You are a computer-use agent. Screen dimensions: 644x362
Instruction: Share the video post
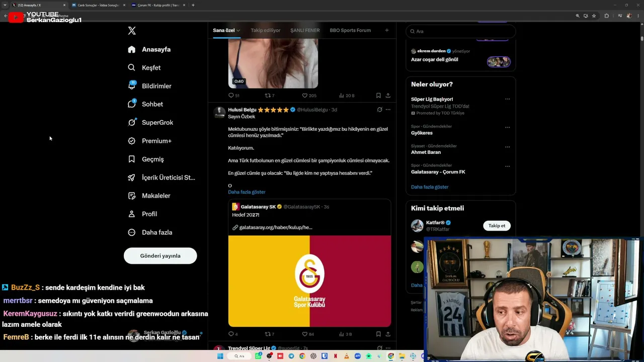[x=388, y=96]
